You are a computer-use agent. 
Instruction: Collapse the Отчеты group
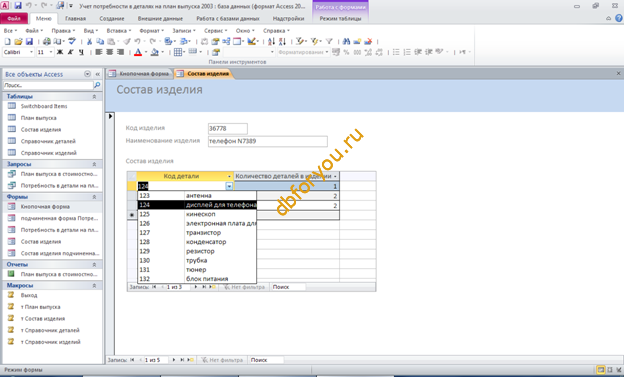pyautogui.click(x=94, y=264)
